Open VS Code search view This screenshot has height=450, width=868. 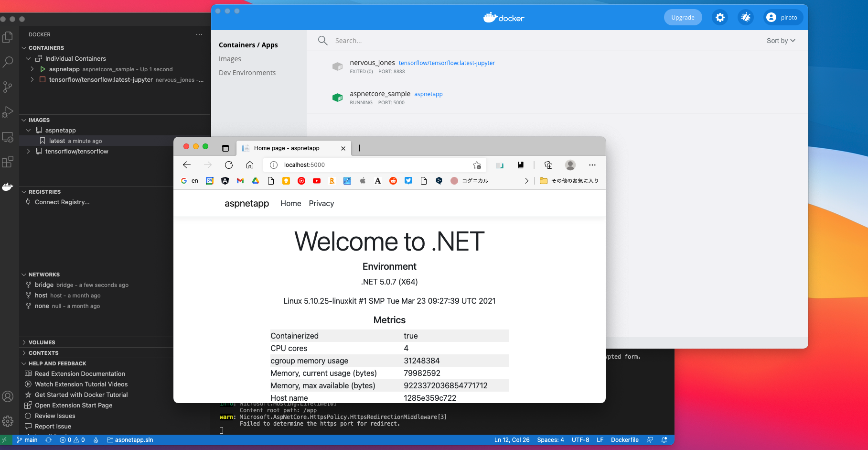point(8,62)
